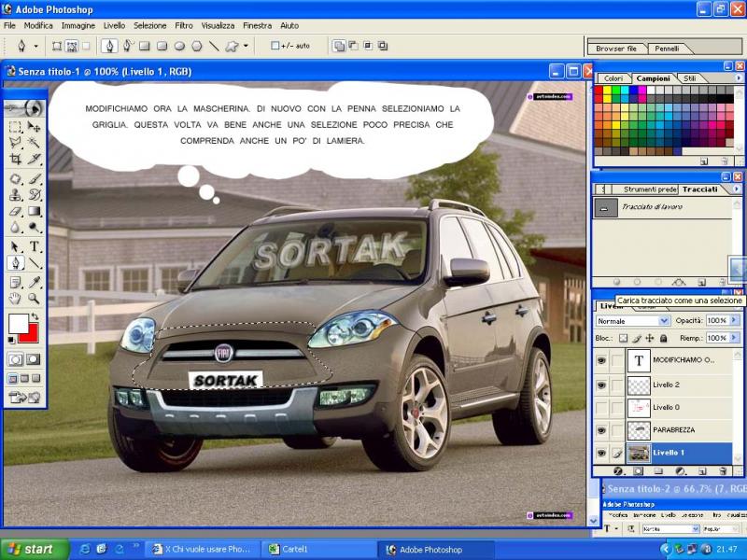Select the Path Selection arrow tool
The image size is (747, 560).
pos(15,246)
